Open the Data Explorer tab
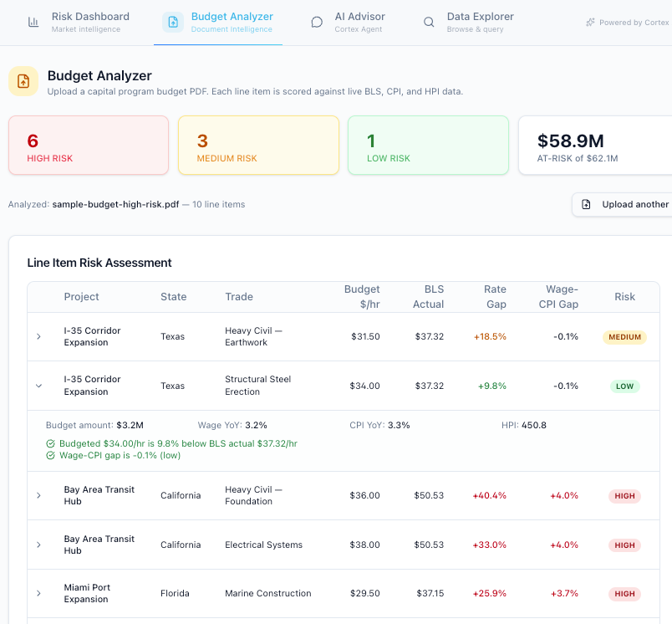The width and height of the screenshot is (672, 624). [x=468, y=23]
